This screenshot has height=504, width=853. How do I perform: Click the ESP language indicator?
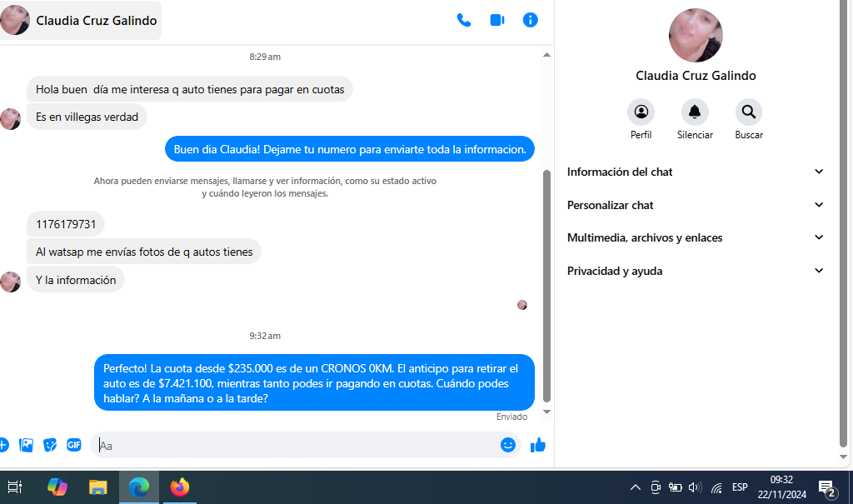pyautogui.click(x=740, y=487)
